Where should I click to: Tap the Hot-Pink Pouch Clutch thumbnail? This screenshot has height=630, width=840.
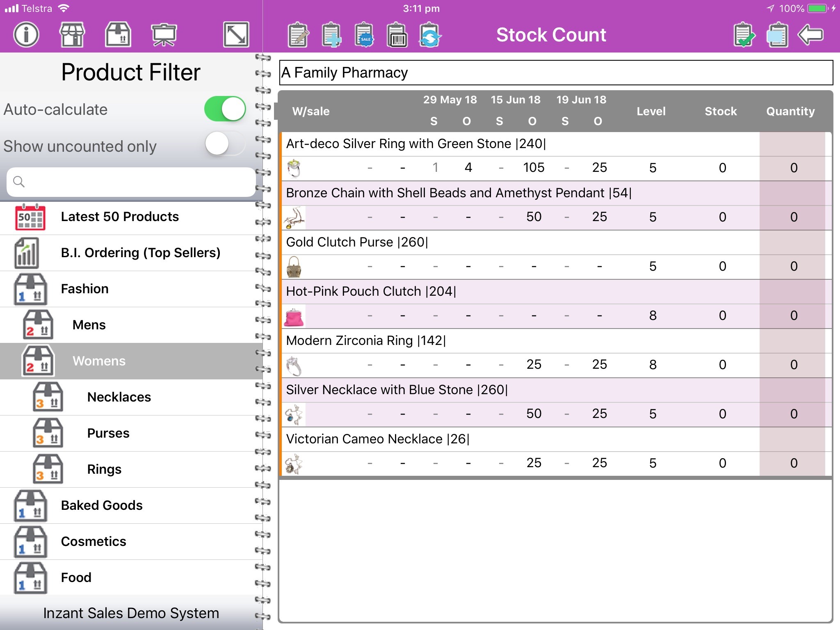click(x=294, y=316)
